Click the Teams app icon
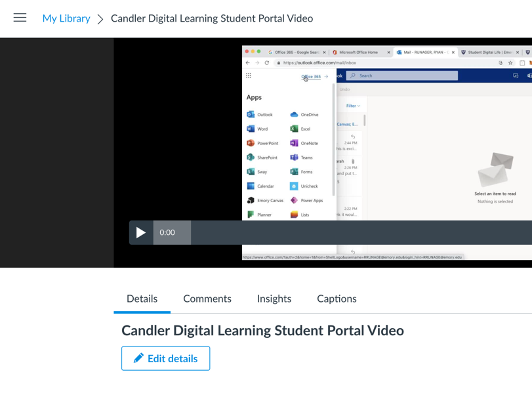 (x=294, y=157)
